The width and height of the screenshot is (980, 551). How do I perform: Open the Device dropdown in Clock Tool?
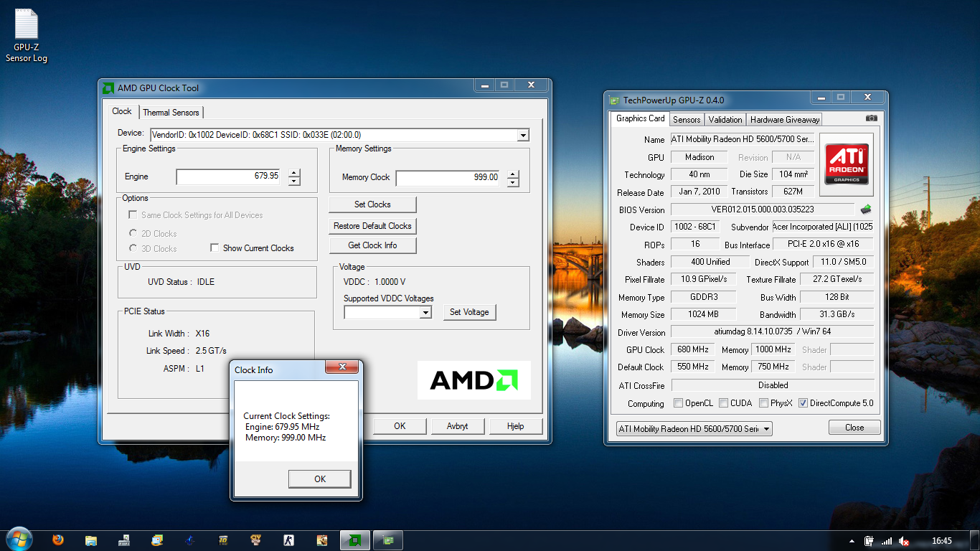(523, 135)
